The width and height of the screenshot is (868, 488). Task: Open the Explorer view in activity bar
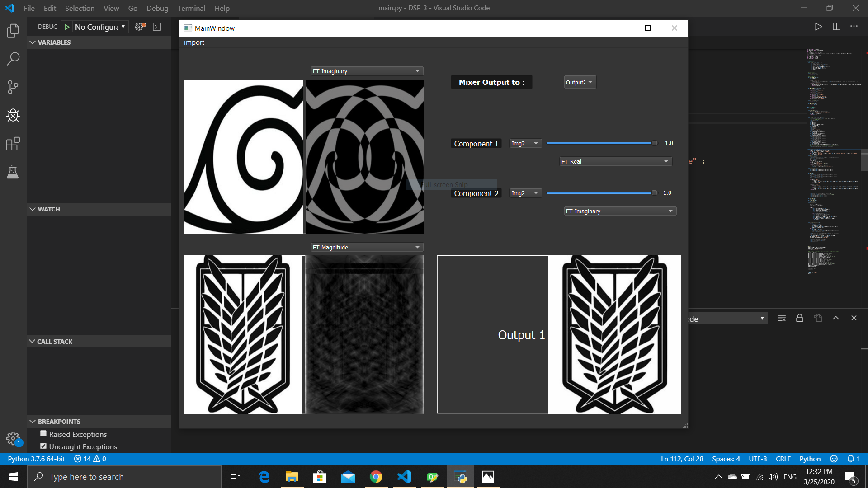pyautogui.click(x=13, y=31)
